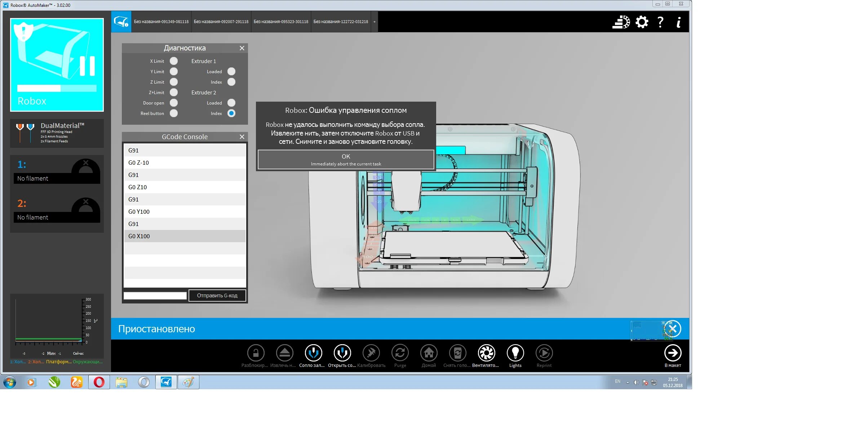This screenshot has width=868, height=426.
Task: Click the Приостановлено status bar
Action: [x=400, y=329]
